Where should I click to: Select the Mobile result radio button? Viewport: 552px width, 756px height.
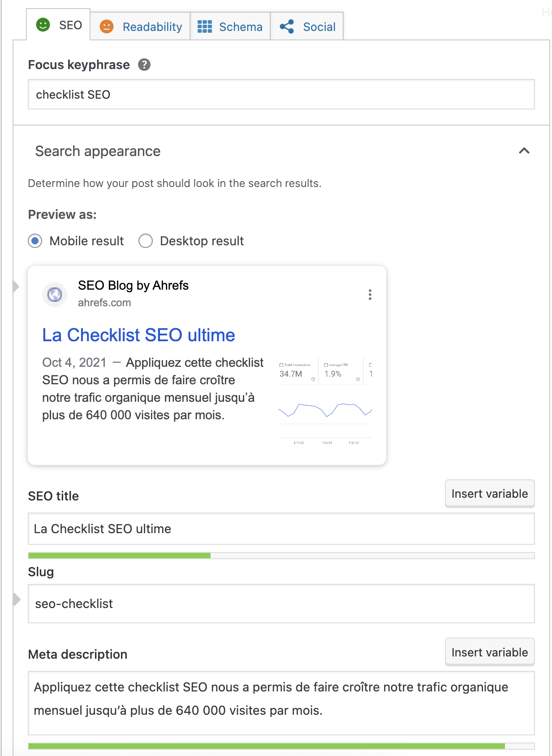(x=34, y=241)
